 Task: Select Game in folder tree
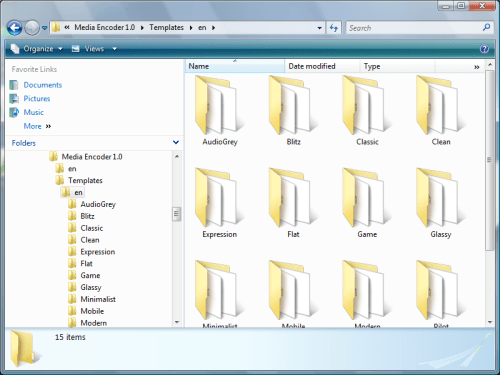(x=90, y=276)
